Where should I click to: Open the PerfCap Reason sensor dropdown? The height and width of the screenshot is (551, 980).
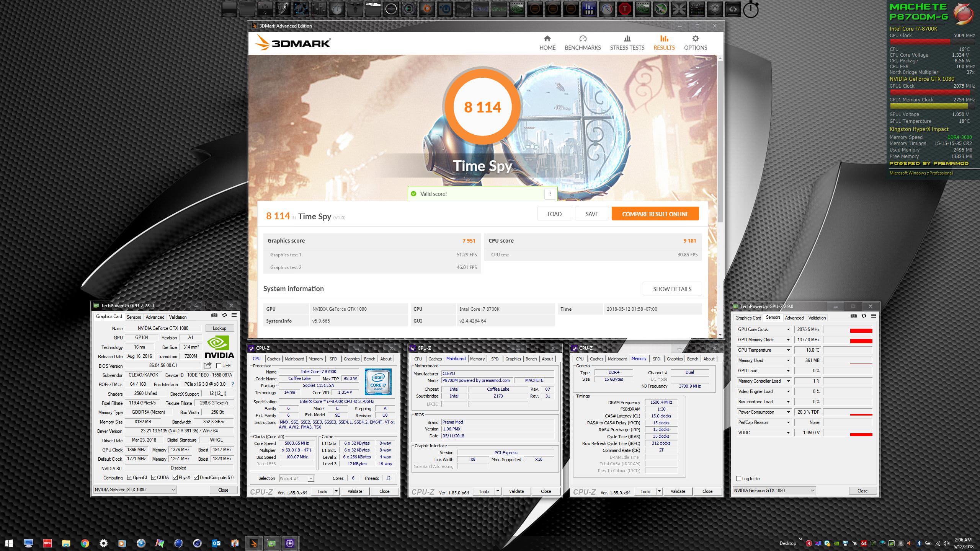[x=788, y=422]
